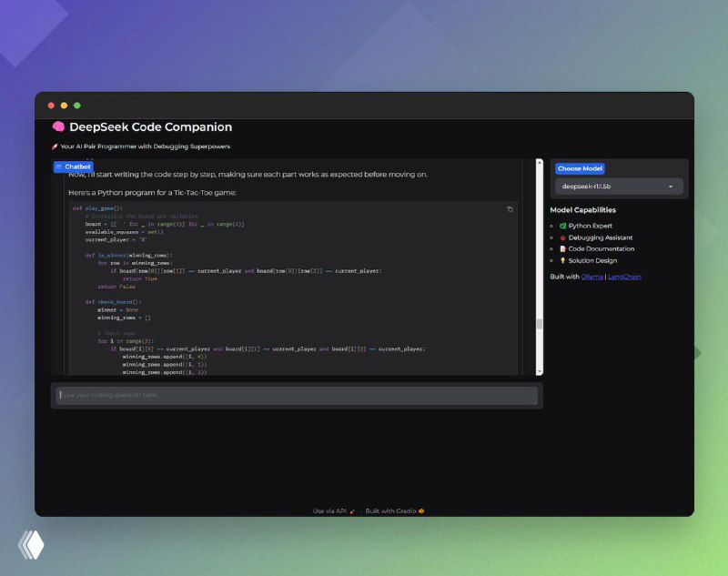Screen dimensions: 728x576
Task: Copy the Tic-Tac-Toe code snippet
Action: click(510, 209)
